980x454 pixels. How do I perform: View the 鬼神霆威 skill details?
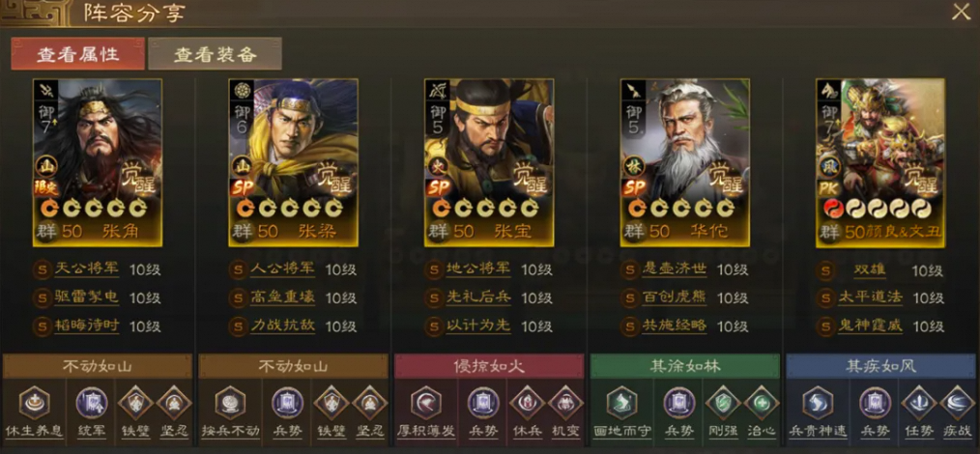point(870,325)
